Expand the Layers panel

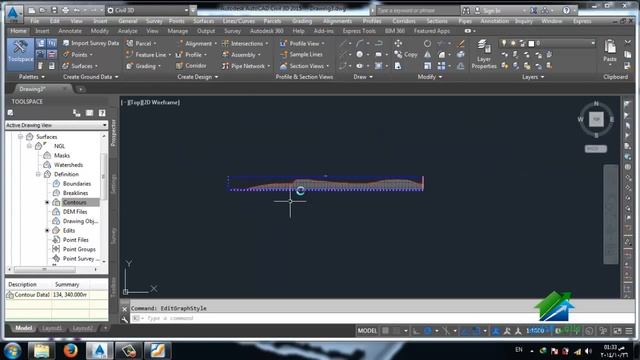pos(533,77)
